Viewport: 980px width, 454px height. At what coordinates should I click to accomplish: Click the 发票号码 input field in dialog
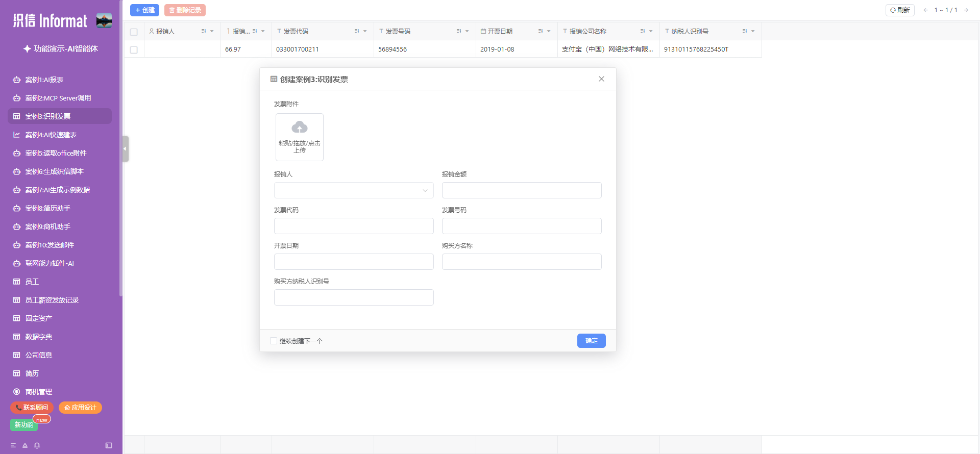(x=522, y=226)
